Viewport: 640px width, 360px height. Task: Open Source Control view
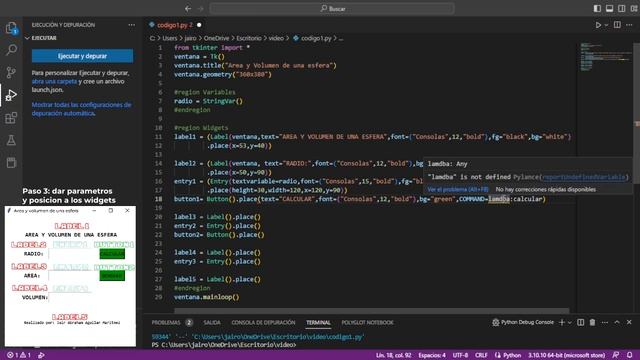(11, 72)
